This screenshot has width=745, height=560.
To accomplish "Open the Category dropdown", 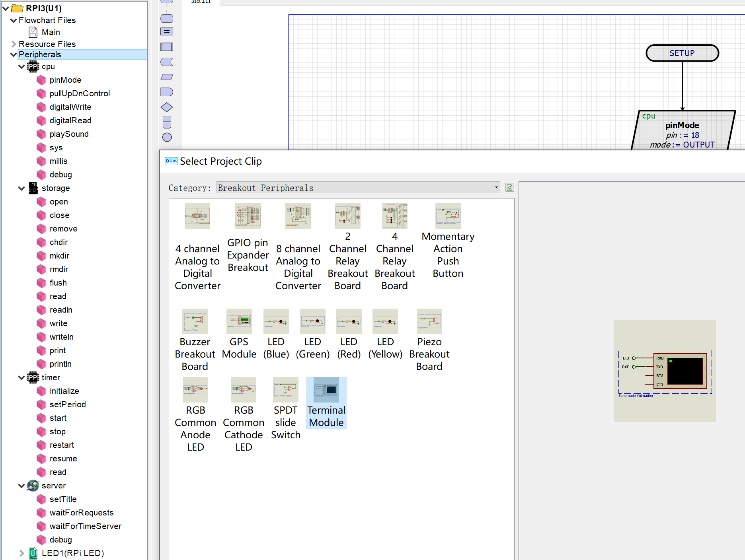I will (358, 188).
